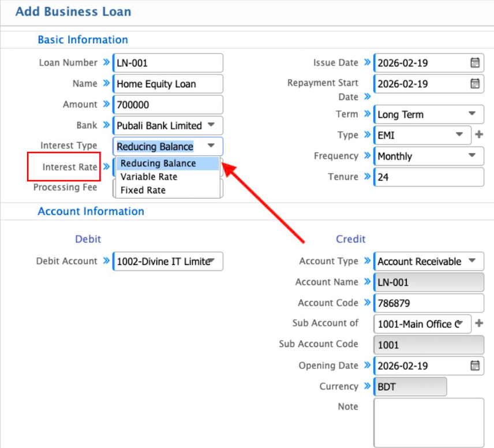Select Variable Rate from Interest Type list
The image size is (494, 448).
tap(149, 177)
